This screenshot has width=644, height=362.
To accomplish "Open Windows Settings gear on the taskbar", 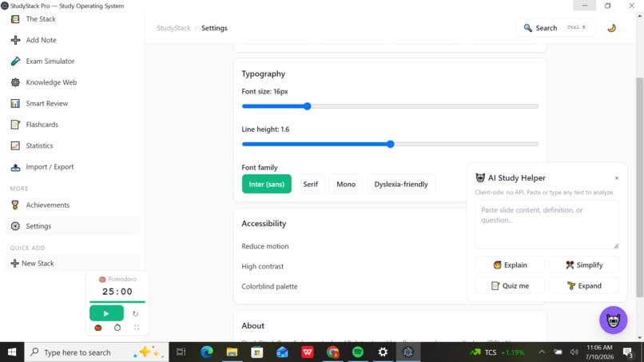I will click(383, 352).
